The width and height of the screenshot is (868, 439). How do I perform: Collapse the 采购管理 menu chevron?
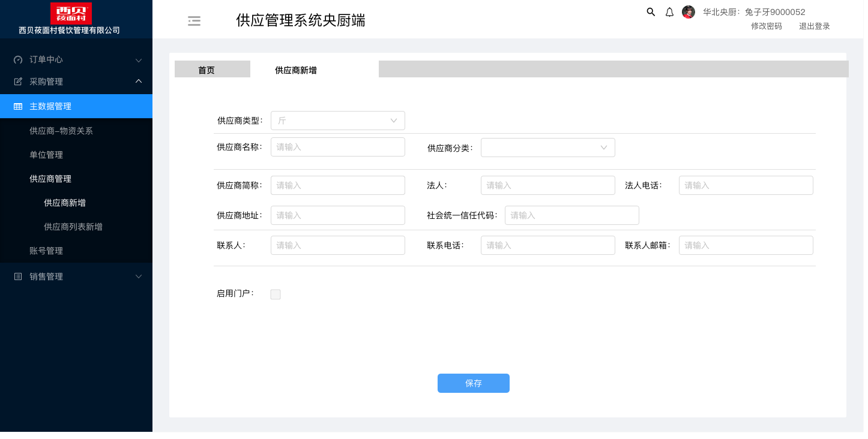coord(139,81)
